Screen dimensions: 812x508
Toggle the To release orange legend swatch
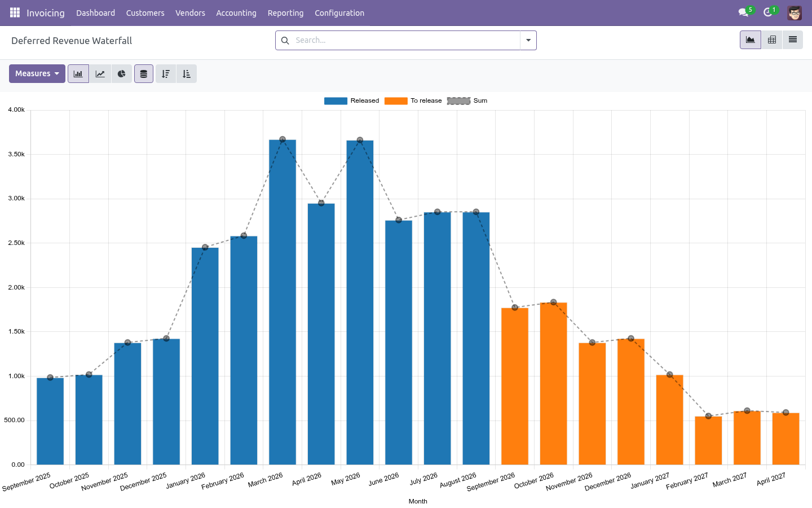pyautogui.click(x=396, y=101)
